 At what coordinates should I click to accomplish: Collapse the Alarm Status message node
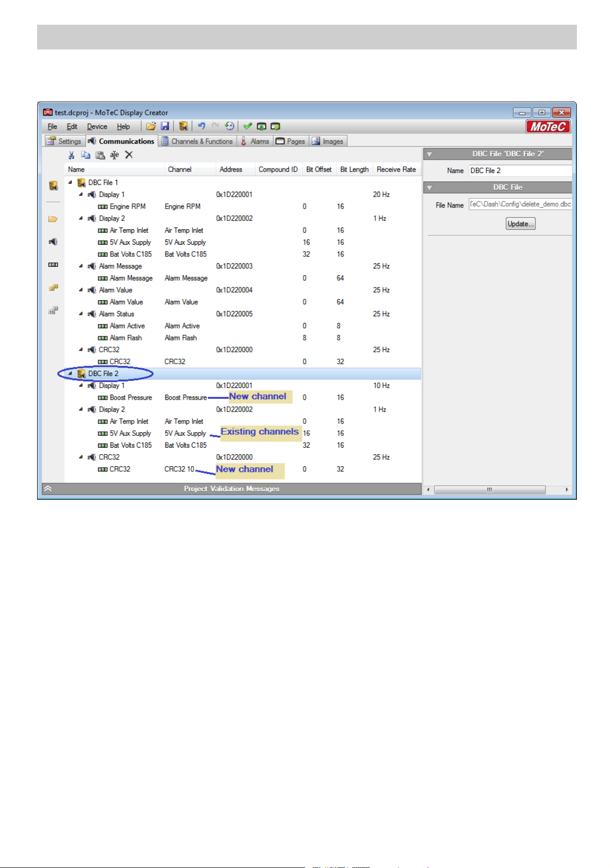81,314
